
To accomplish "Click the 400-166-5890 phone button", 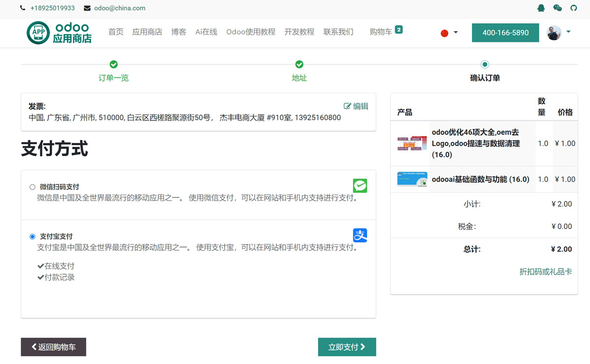I will point(505,33).
